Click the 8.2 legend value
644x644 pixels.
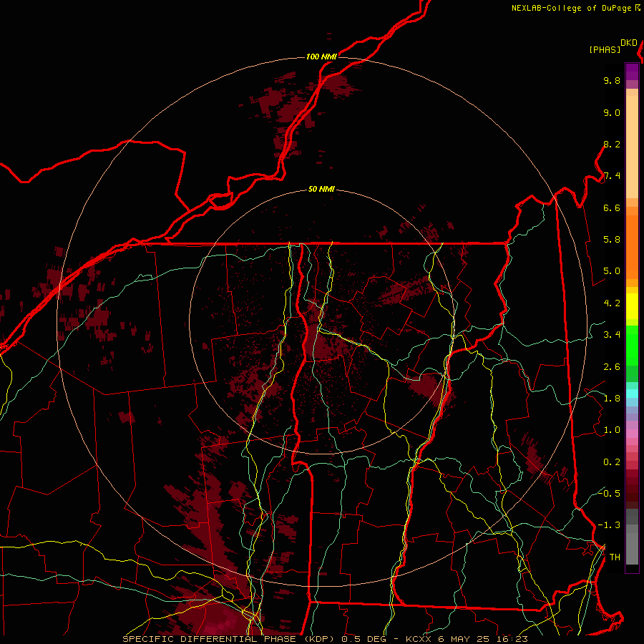(612, 145)
